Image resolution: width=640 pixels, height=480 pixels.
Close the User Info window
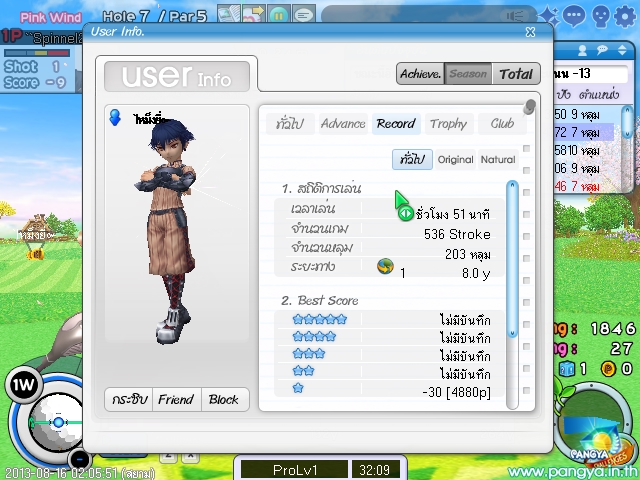click(530, 32)
